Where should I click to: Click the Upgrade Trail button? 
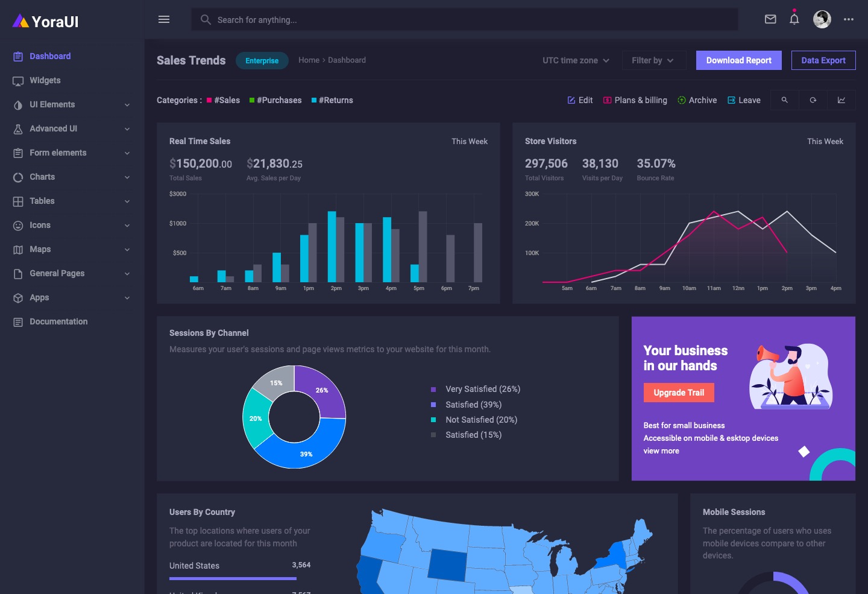[x=679, y=393]
